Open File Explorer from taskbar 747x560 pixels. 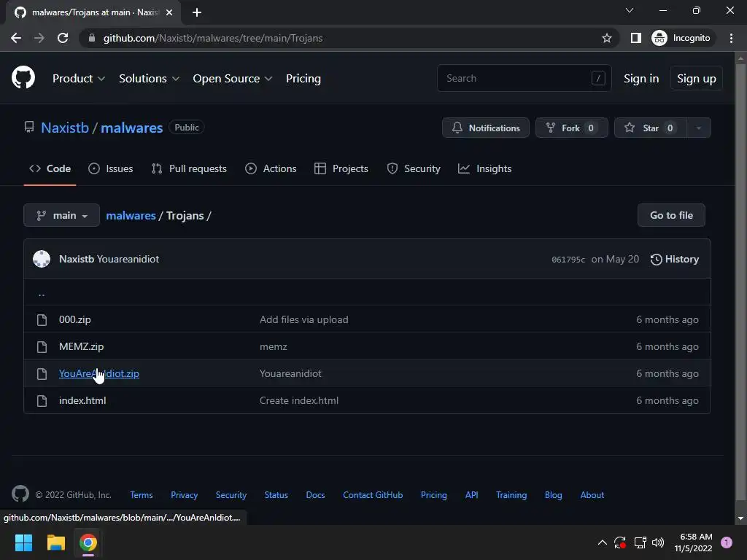55,542
